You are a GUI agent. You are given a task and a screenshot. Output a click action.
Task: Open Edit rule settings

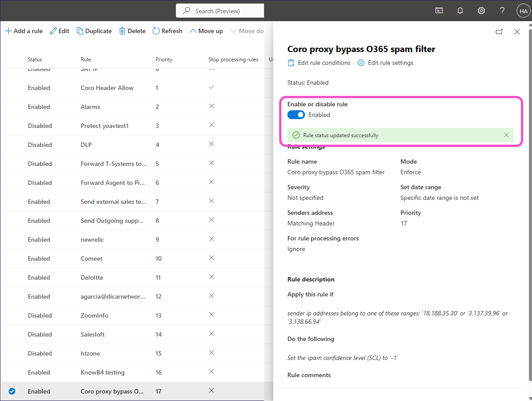tap(385, 63)
